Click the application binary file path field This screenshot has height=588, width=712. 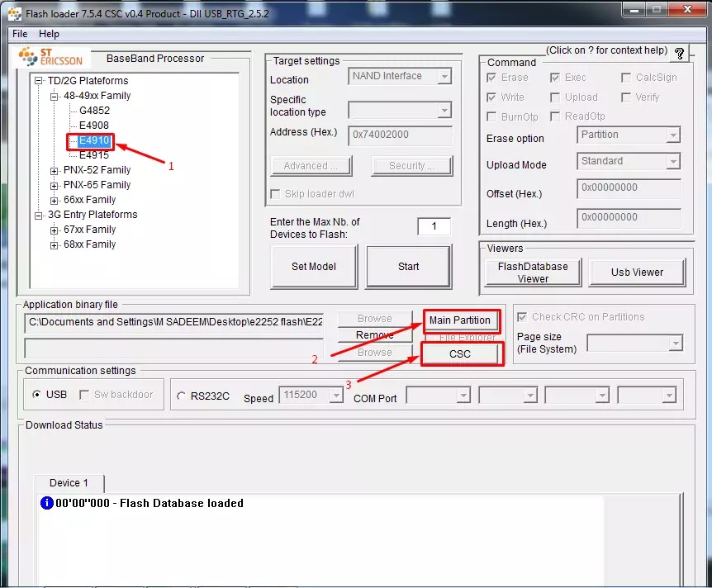point(174,322)
